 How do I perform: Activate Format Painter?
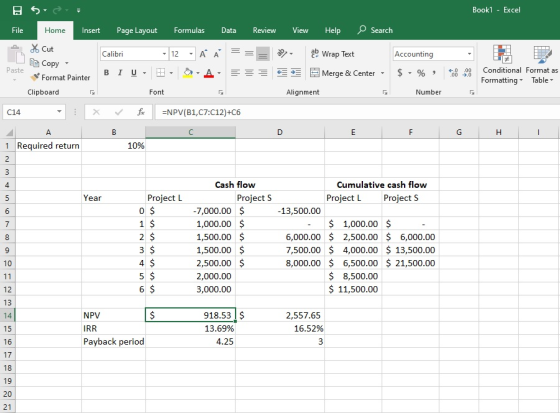pyautogui.click(x=60, y=77)
